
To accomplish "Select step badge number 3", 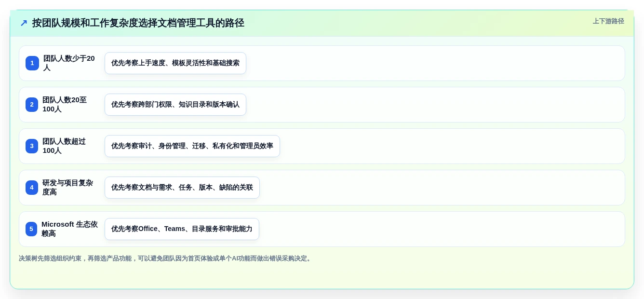I will tap(32, 146).
